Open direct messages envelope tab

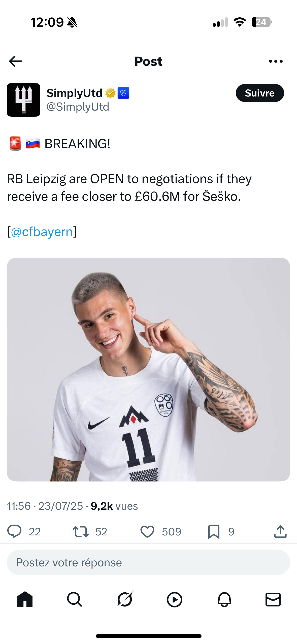click(x=273, y=599)
